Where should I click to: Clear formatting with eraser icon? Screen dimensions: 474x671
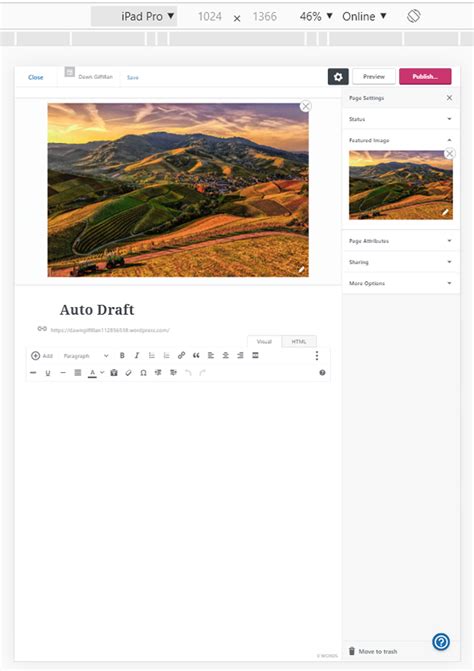128,373
